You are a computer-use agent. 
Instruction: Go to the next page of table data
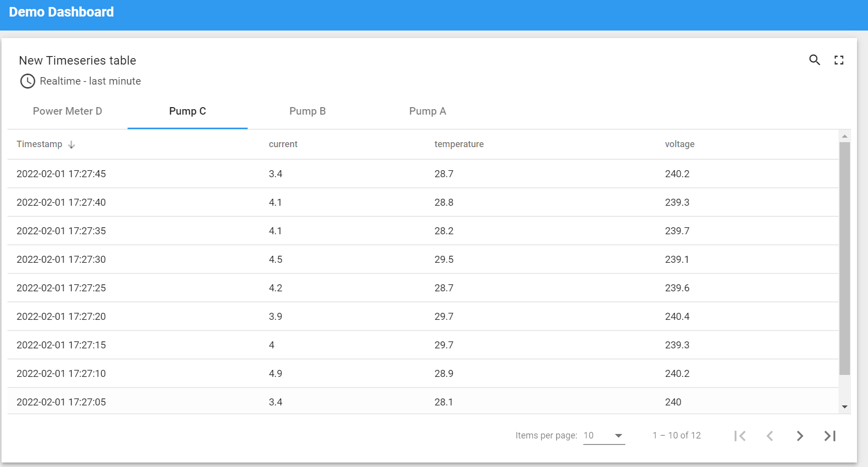799,435
